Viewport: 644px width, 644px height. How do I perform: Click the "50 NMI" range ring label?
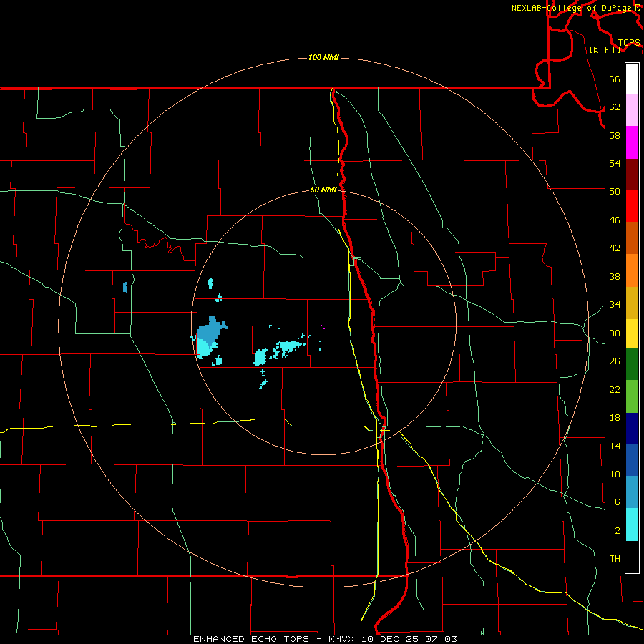click(x=323, y=190)
